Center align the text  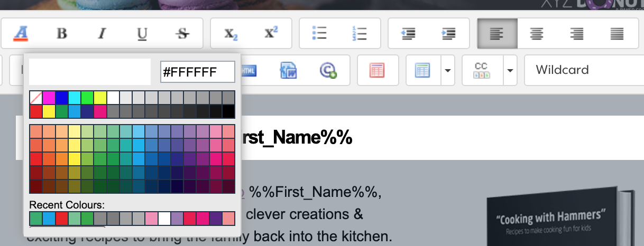537,34
